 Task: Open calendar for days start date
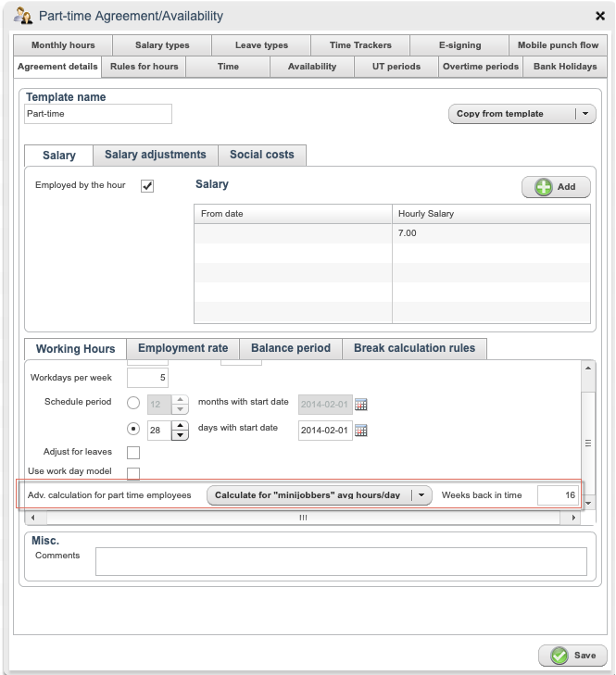[361, 430]
